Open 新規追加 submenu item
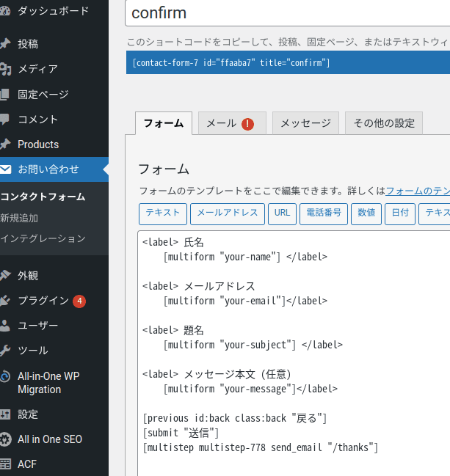Image resolution: width=450 pixels, height=476 pixels. pos(19,218)
